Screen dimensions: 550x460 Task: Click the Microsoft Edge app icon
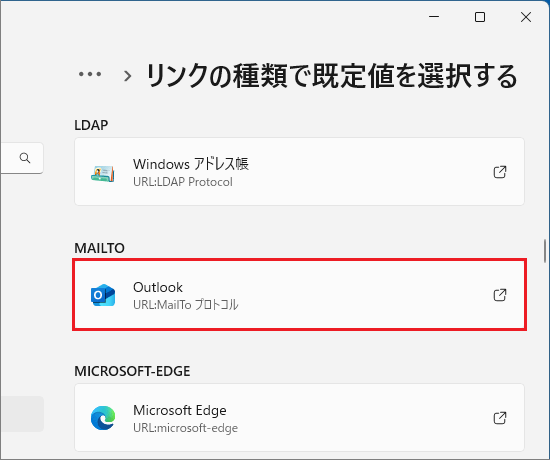click(x=103, y=418)
